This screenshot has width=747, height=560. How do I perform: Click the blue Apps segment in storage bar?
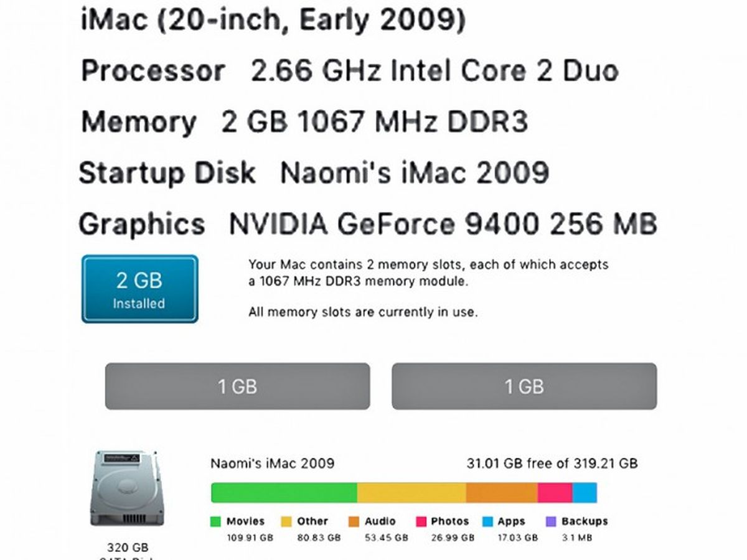tap(585, 492)
